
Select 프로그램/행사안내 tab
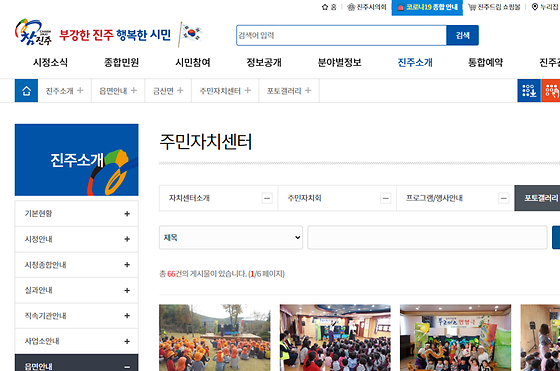pos(455,198)
